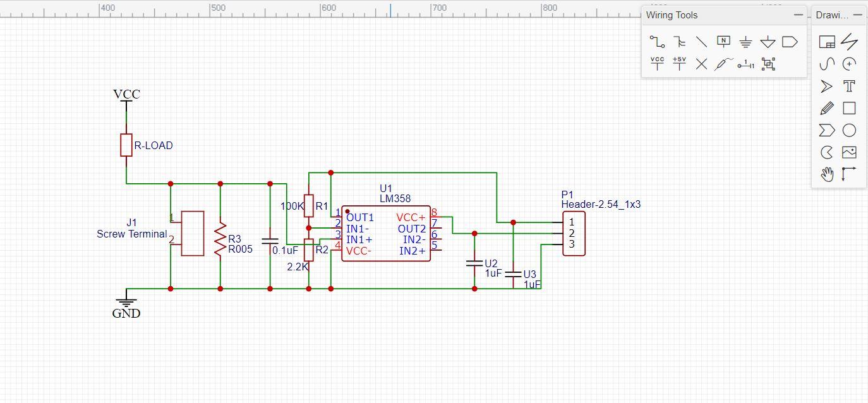Place a Net Label with the N icon

pos(723,42)
